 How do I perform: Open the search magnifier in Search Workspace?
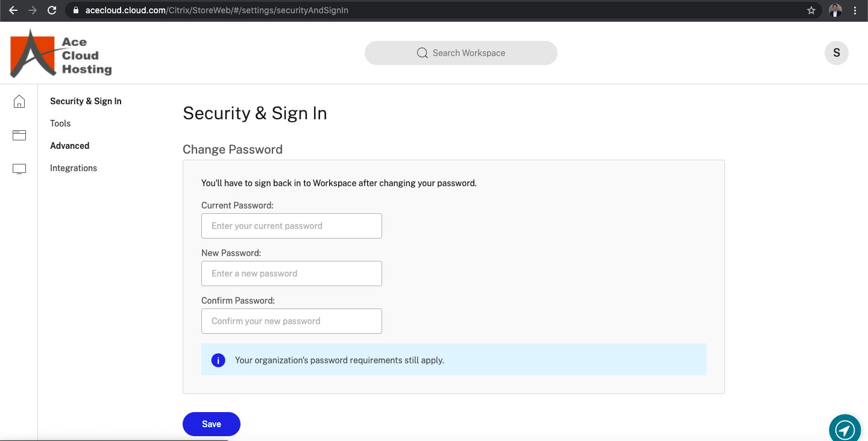(422, 53)
